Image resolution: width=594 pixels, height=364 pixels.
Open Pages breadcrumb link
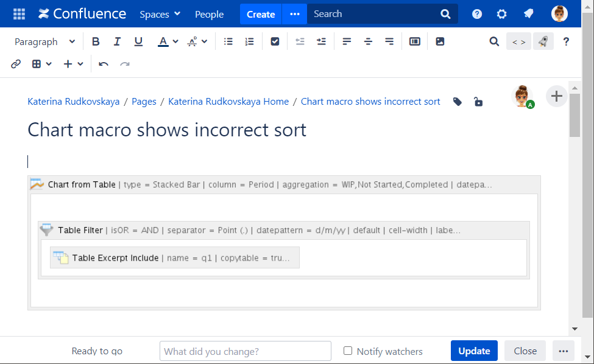click(144, 102)
